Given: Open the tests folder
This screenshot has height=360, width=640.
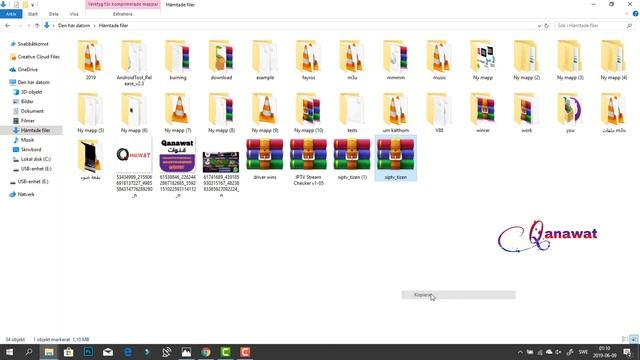Looking at the screenshot, I should tap(352, 113).
